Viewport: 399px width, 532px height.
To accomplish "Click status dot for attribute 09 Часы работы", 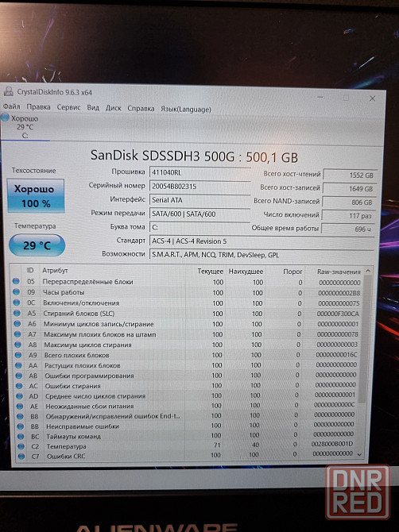I will point(17,291).
